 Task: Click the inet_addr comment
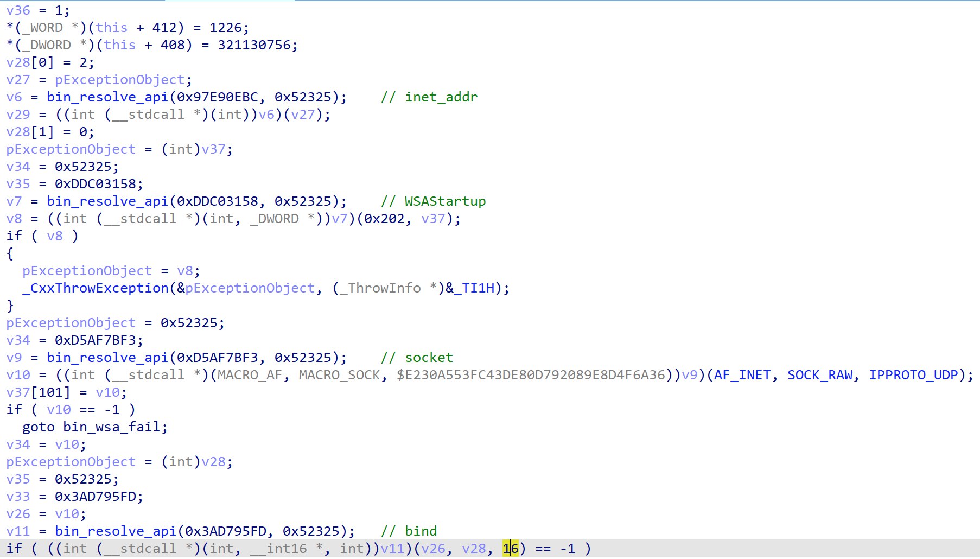click(429, 97)
